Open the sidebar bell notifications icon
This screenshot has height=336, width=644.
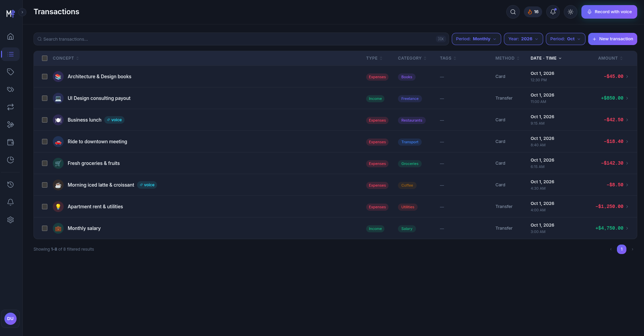tap(10, 202)
